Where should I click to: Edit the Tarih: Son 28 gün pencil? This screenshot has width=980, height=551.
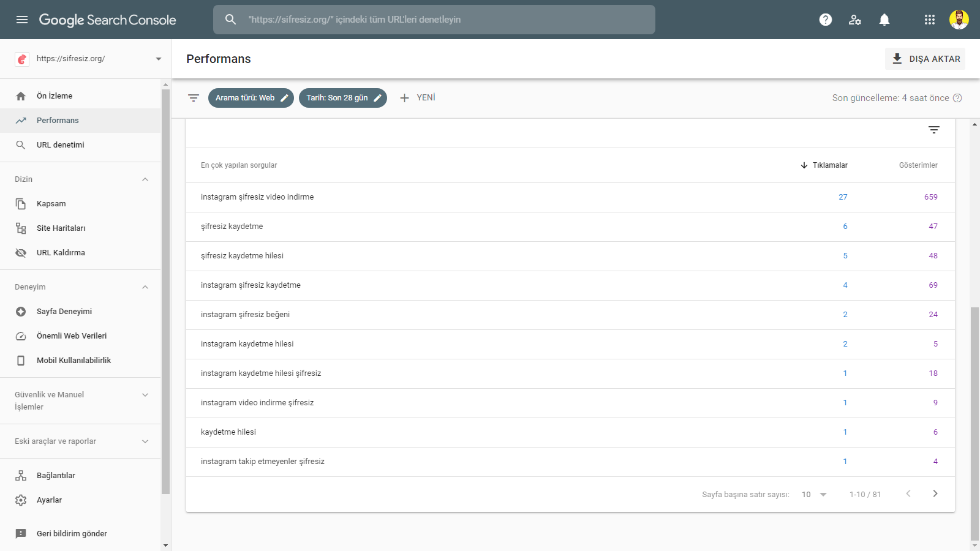[x=377, y=98]
